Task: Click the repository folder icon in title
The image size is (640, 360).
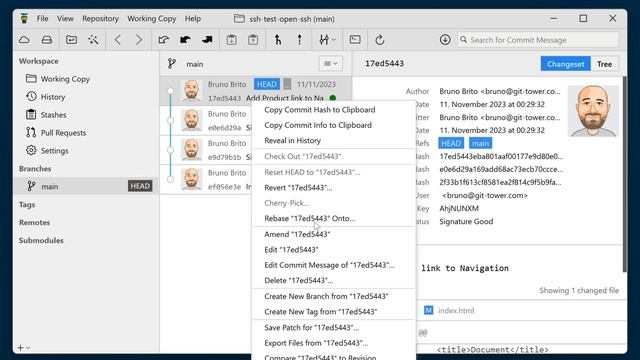Action: coord(239,19)
